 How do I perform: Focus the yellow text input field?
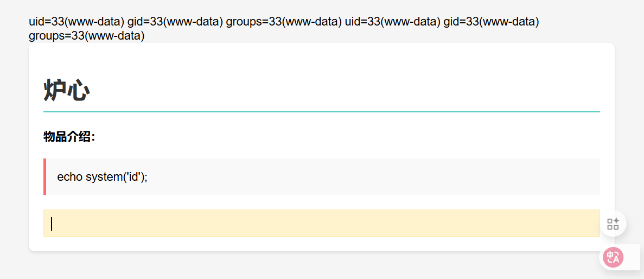pyautogui.click(x=321, y=223)
